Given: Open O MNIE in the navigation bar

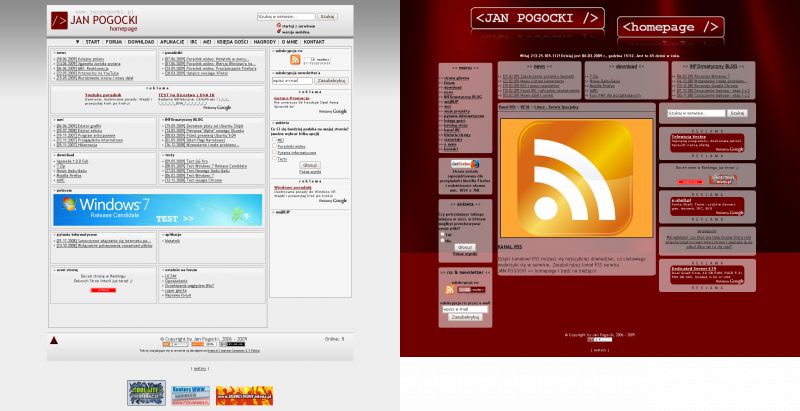Looking at the screenshot, I should click(x=289, y=42).
